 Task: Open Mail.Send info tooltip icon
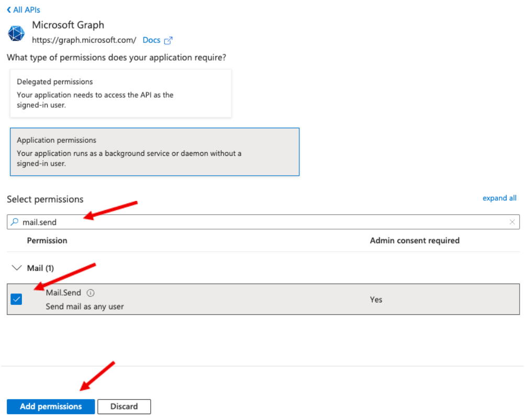[x=91, y=293]
